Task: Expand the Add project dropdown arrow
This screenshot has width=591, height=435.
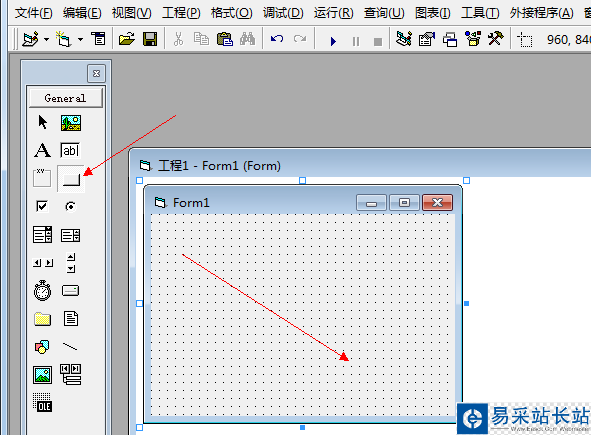Action: (x=46, y=39)
